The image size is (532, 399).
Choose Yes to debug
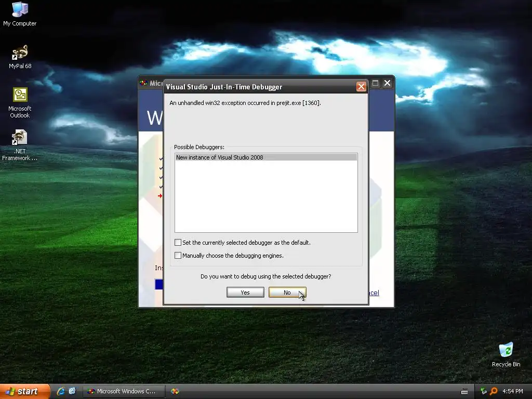245,292
